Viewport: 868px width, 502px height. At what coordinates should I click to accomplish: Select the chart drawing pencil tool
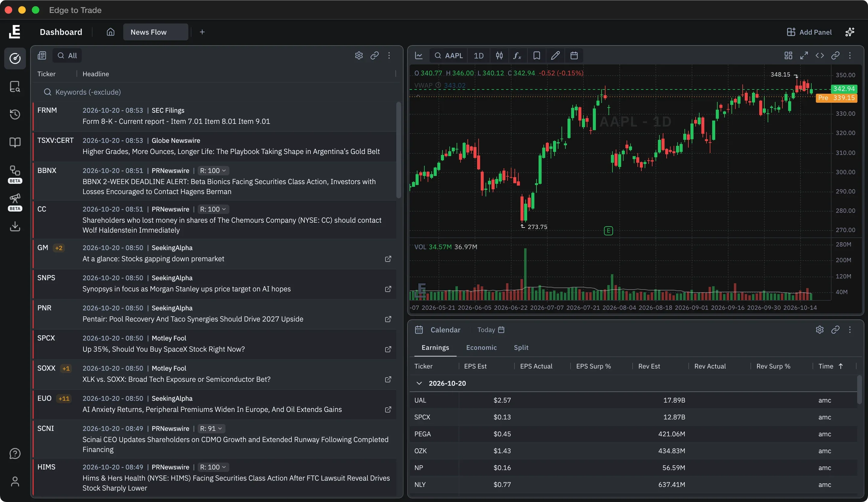pos(555,55)
